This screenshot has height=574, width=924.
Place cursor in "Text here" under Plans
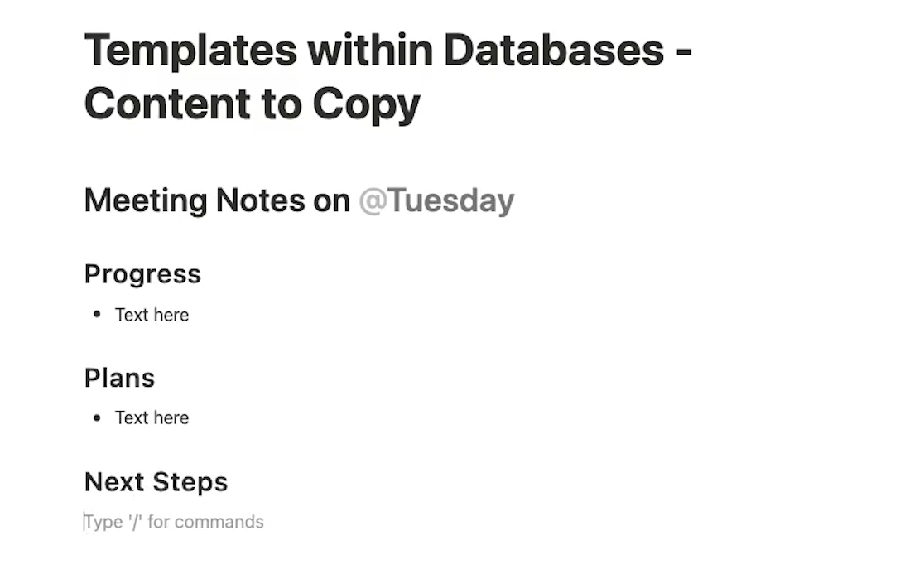pyautogui.click(x=152, y=417)
